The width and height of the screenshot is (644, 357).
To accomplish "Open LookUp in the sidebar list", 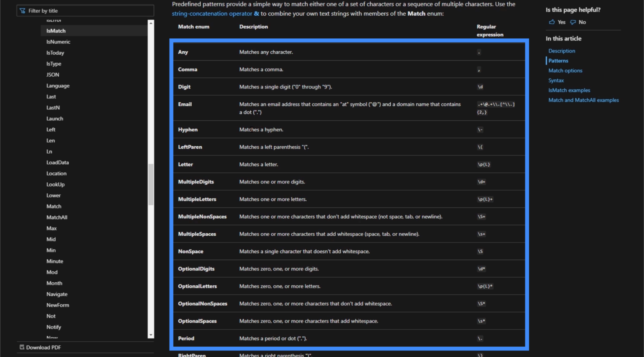I will (55, 185).
